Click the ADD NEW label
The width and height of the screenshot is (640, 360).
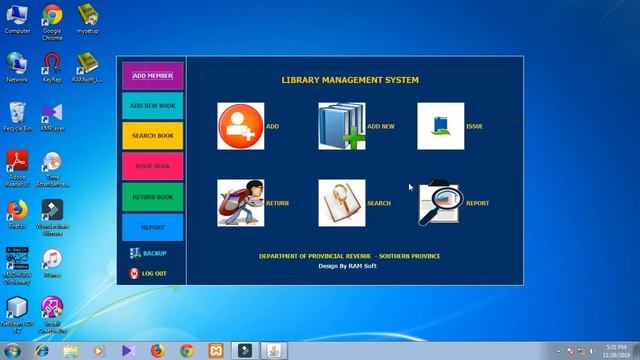click(x=381, y=127)
